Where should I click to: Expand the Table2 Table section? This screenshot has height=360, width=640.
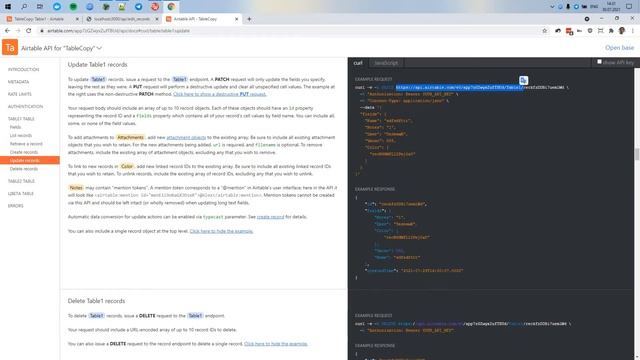[x=21, y=181]
